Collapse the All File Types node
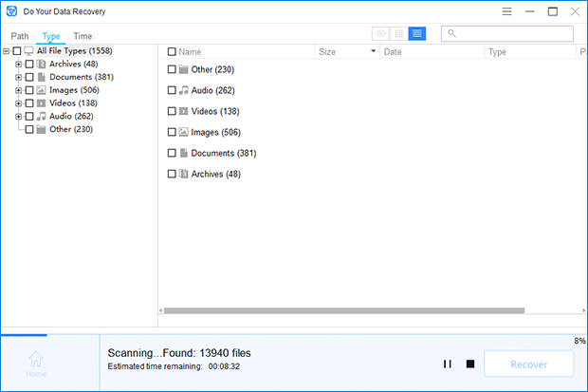588x392 pixels. pyautogui.click(x=6, y=51)
